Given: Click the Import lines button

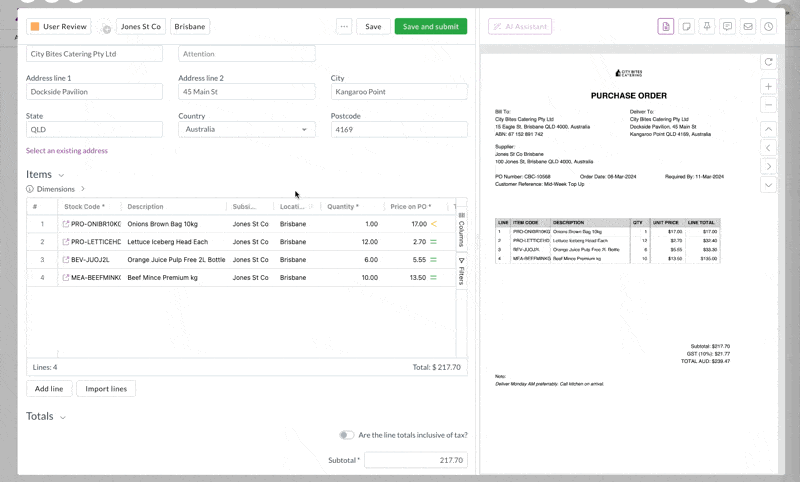Looking at the screenshot, I should pyautogui.click(x=106, y=389).
